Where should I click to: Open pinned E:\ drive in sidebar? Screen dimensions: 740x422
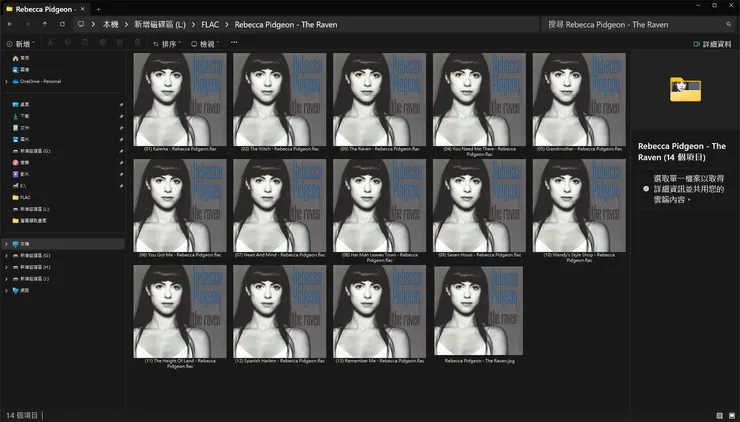pyautogui.click(x=19, y=186)
